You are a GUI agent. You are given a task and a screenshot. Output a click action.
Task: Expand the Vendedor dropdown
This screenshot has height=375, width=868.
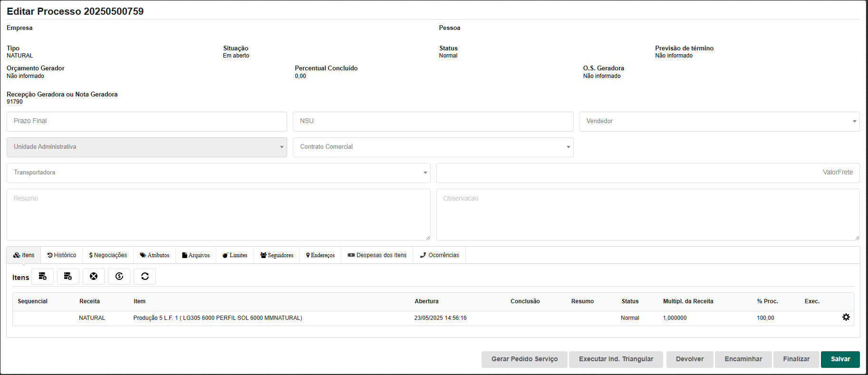coord(719,122)
